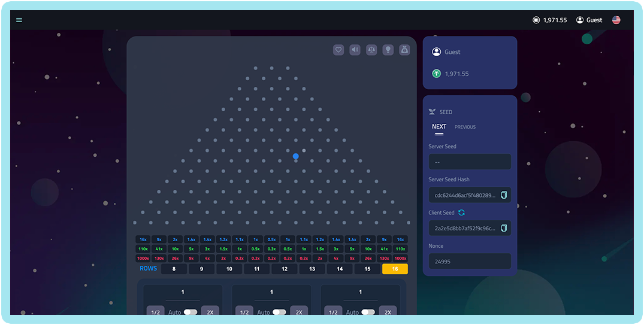The width and height of the screenshot is (644, 325).
Task: Set rows to 14
Action: (340, 269)
